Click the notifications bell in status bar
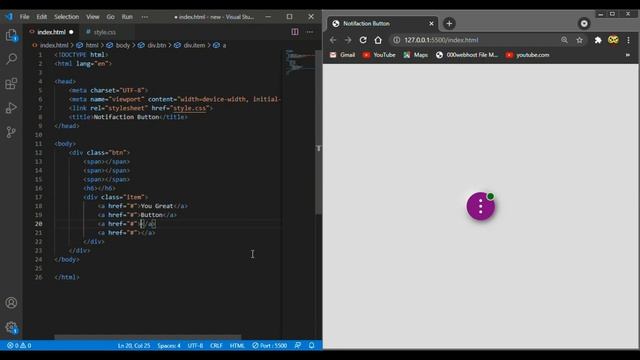Viewport: 640px width, 360px height. [x=311, y=345]
